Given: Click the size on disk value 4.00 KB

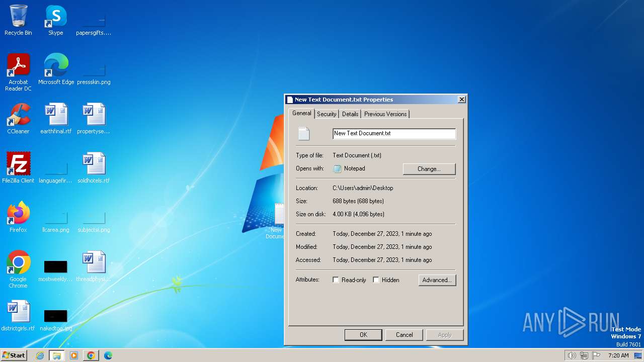Looking at the screenshot, I should (358, 214).
